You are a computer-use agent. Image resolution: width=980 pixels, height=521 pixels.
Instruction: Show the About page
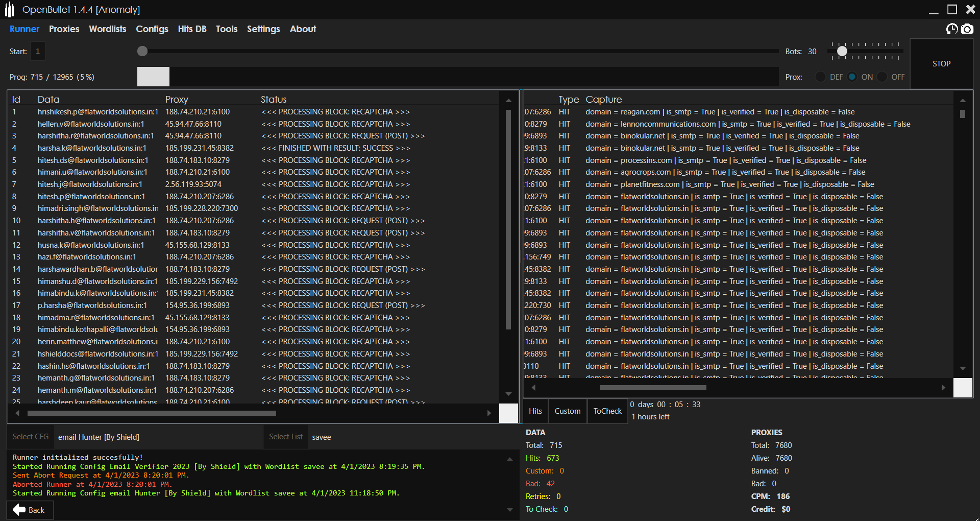(303, 29)
